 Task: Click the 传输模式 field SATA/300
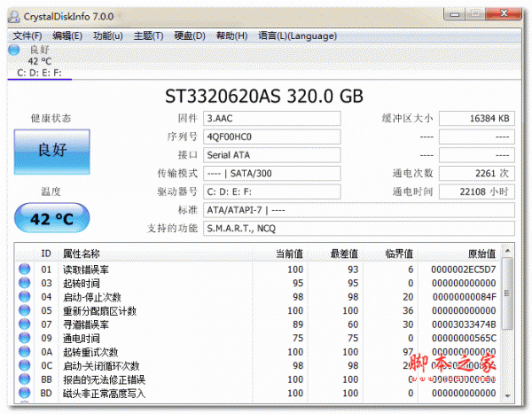click(x=272, y=174)
